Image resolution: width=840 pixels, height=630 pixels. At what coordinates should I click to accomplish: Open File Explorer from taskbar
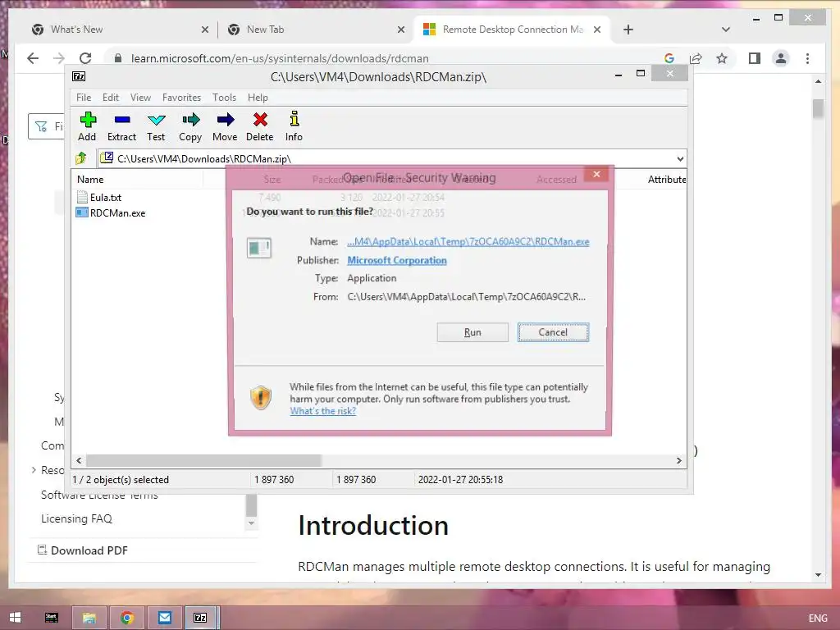(89, 618)
